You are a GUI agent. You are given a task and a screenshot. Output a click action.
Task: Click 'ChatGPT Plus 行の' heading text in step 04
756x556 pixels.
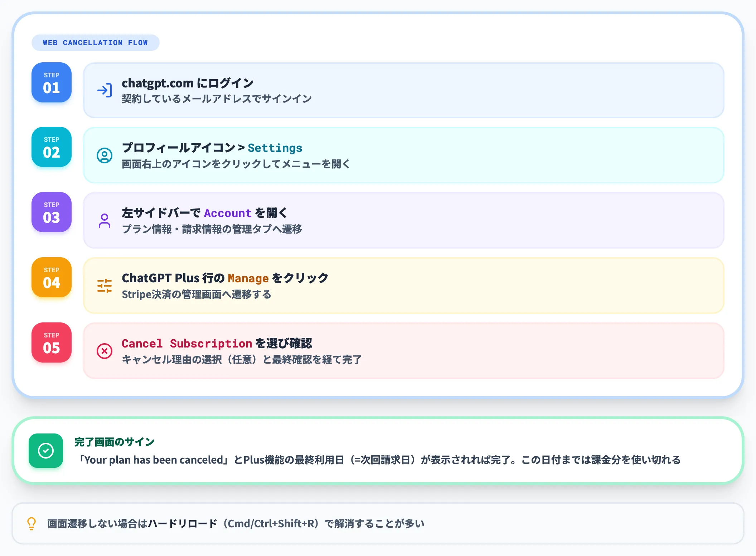[173, 278]
